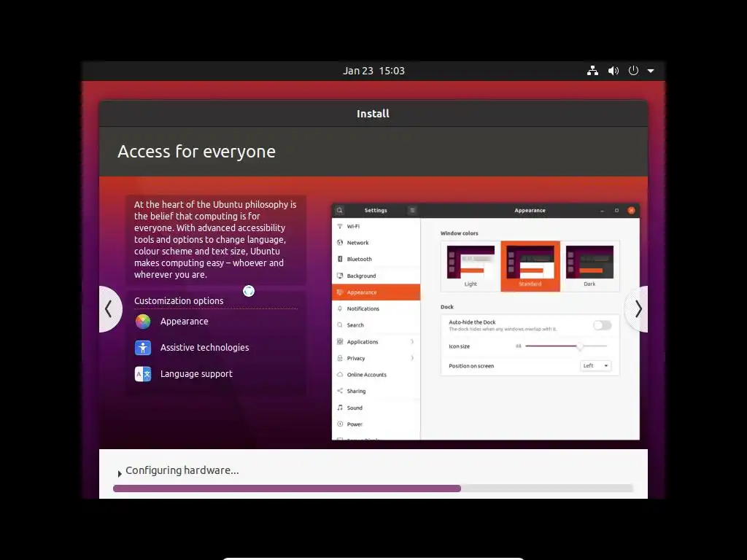The width and height of the screenshot is (747, 560).
Task: Click the Background monitor icon in sidebar
Action: point(340,276)
